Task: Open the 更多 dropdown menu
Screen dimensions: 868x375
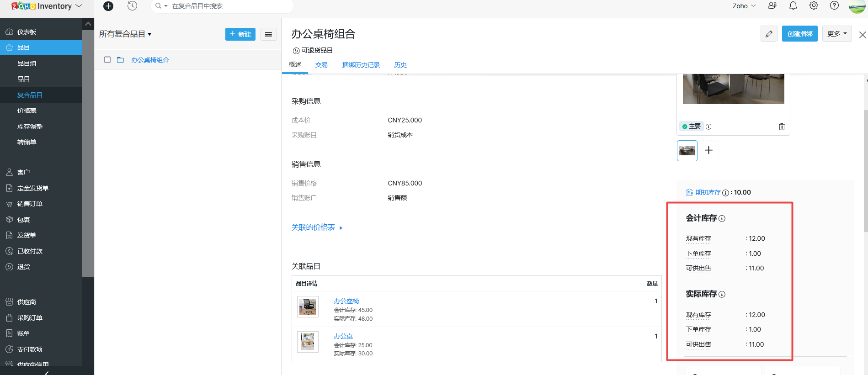Action: point(836,34)
